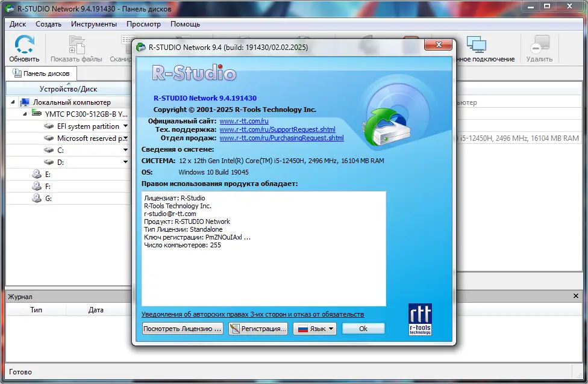Select the Локальный компьютер tree row
Image resolution: width=588 pixels, height=384 pixels.
tap(69, 102)
